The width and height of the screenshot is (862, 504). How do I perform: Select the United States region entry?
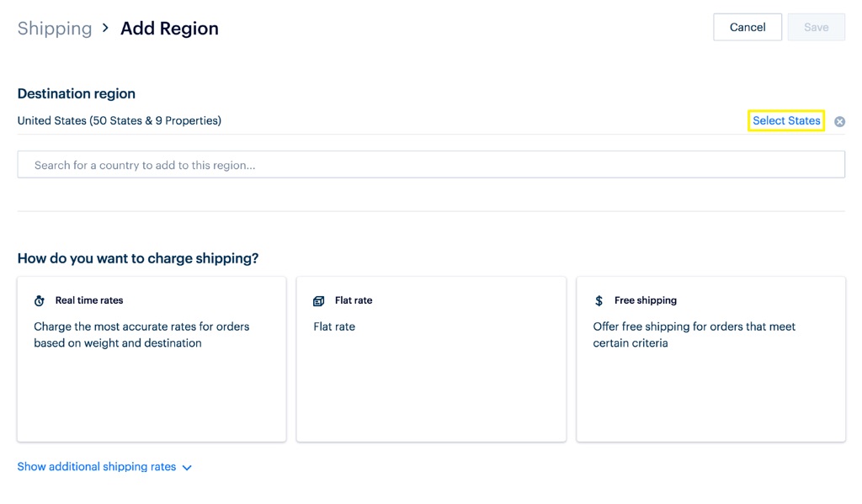[120, 120]
